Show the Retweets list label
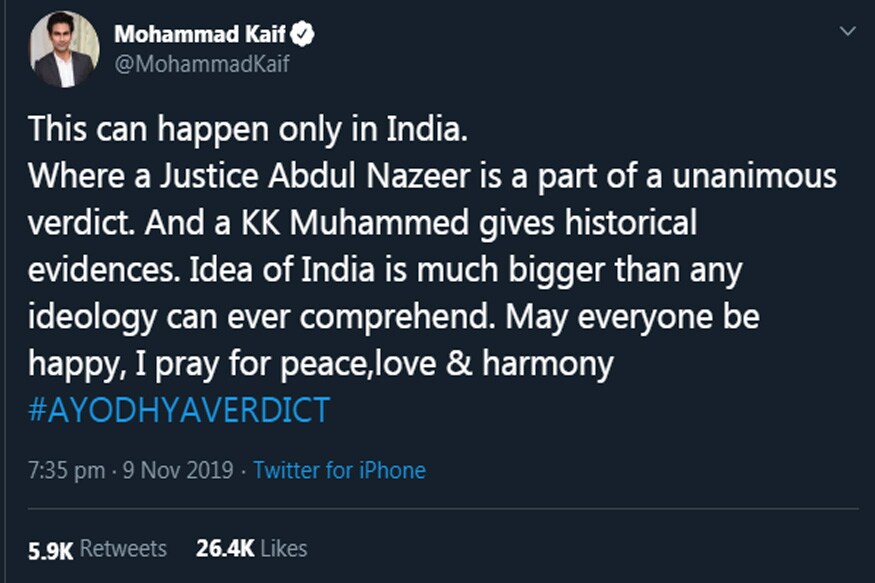 (123, 548)
